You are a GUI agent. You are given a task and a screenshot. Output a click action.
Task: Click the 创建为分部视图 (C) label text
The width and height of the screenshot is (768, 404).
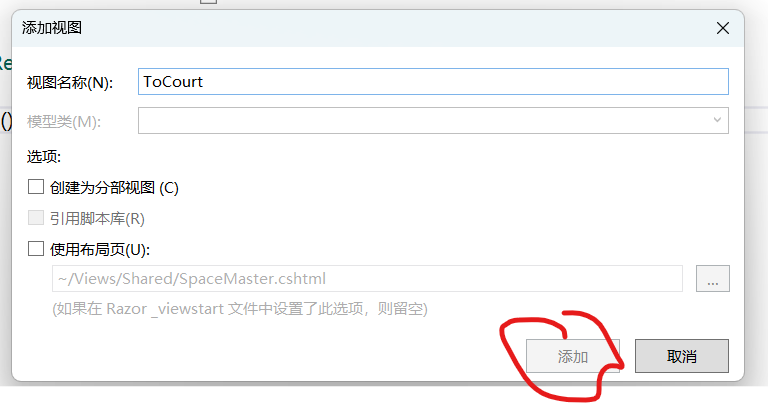coord(114,188)
